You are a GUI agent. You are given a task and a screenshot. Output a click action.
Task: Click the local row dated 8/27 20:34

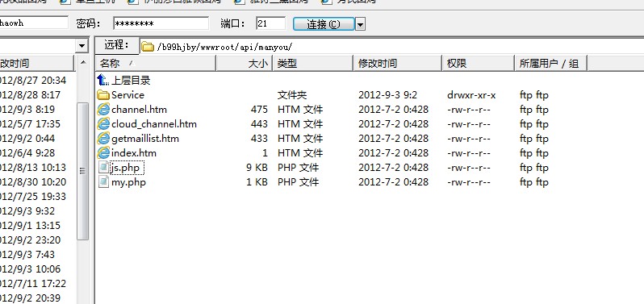(33, 81)
